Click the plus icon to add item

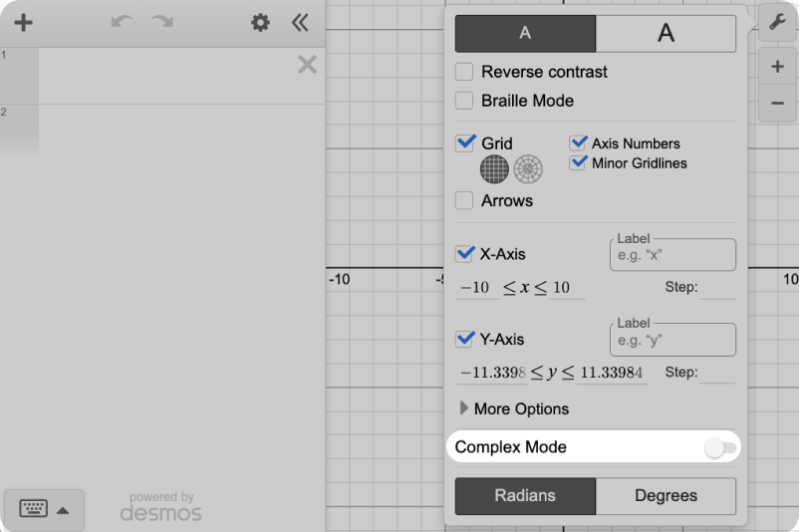pos(23,23)
